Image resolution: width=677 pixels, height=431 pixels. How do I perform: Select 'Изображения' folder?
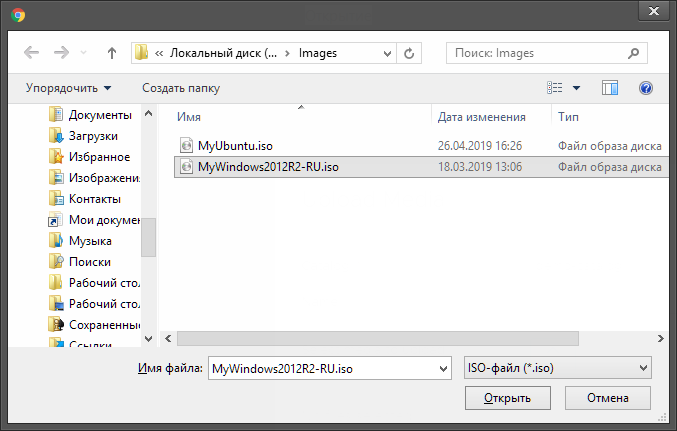104,178
